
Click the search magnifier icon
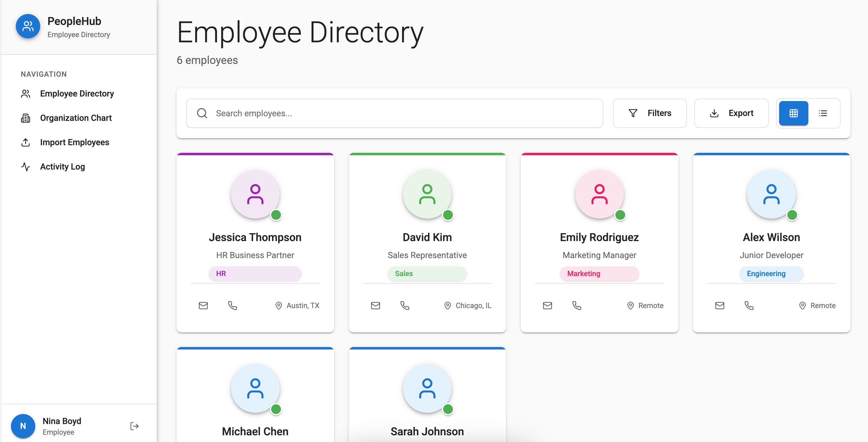(x=202, y=113)
